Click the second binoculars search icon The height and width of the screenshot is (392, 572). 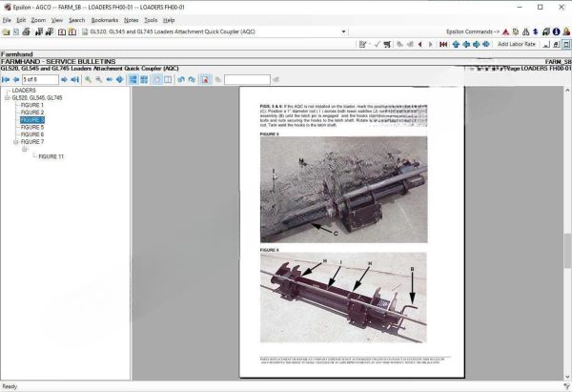pyautogui.click(x=50, y=31)
